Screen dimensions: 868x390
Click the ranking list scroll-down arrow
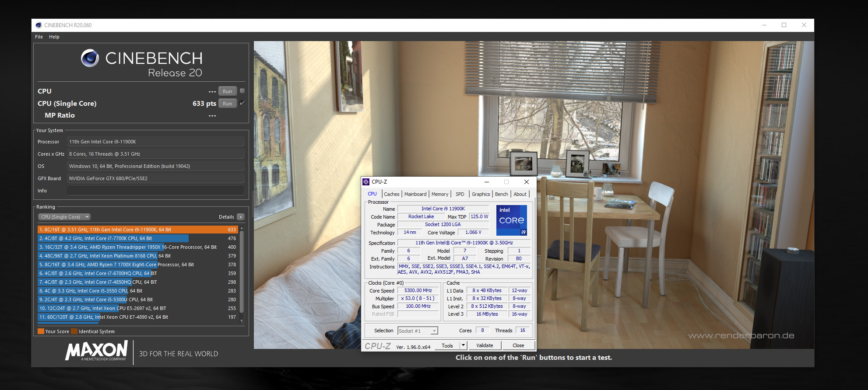coord(242,321)
